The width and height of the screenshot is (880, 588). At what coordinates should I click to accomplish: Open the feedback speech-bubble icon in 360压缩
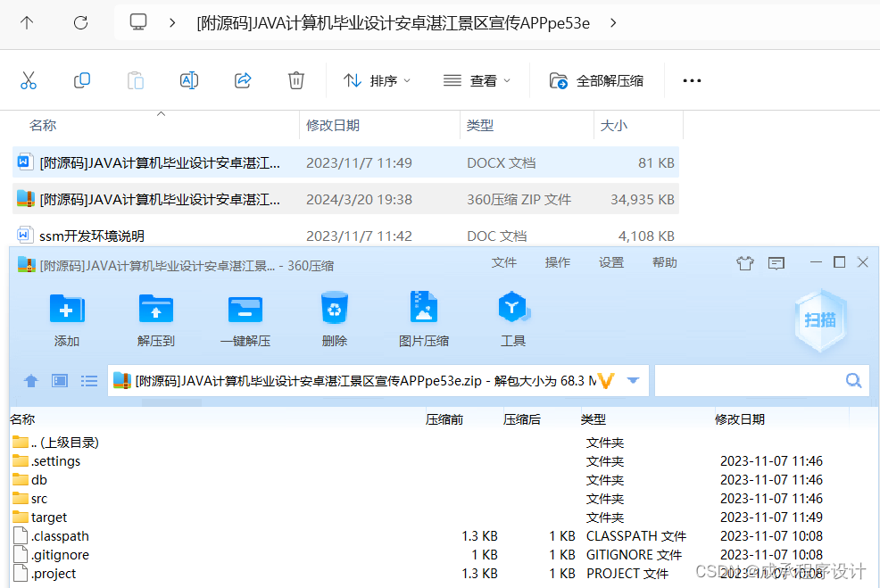coord(776,262)
